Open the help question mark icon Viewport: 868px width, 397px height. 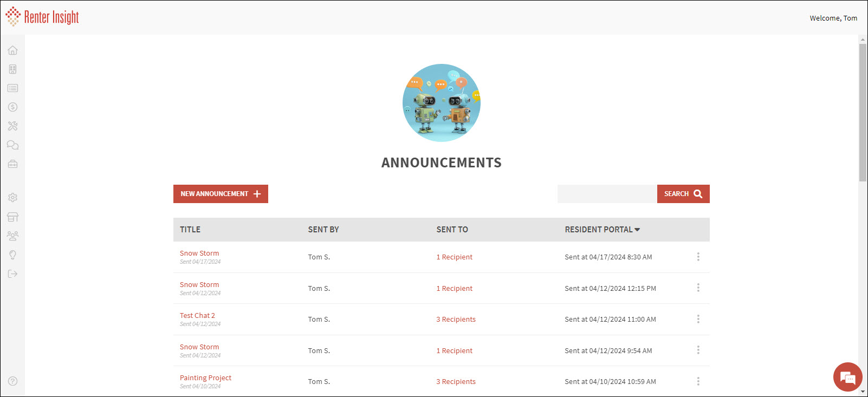[x=12, y=381]
